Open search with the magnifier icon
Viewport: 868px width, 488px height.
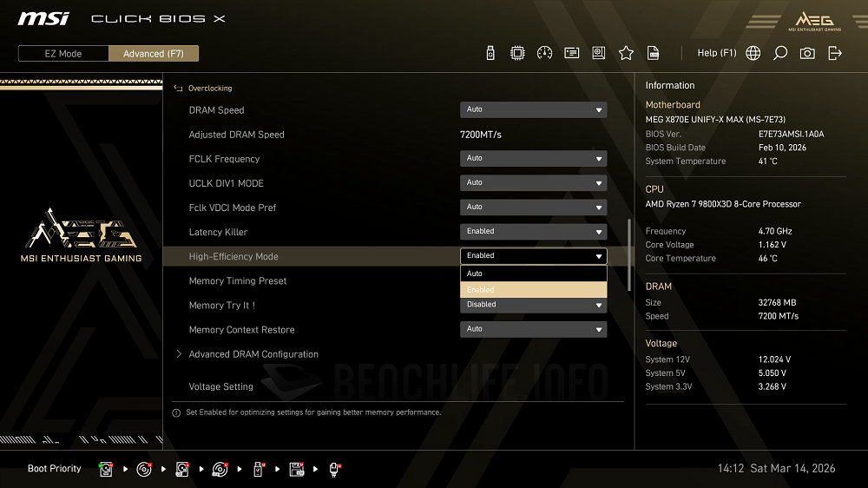[780, 53]
